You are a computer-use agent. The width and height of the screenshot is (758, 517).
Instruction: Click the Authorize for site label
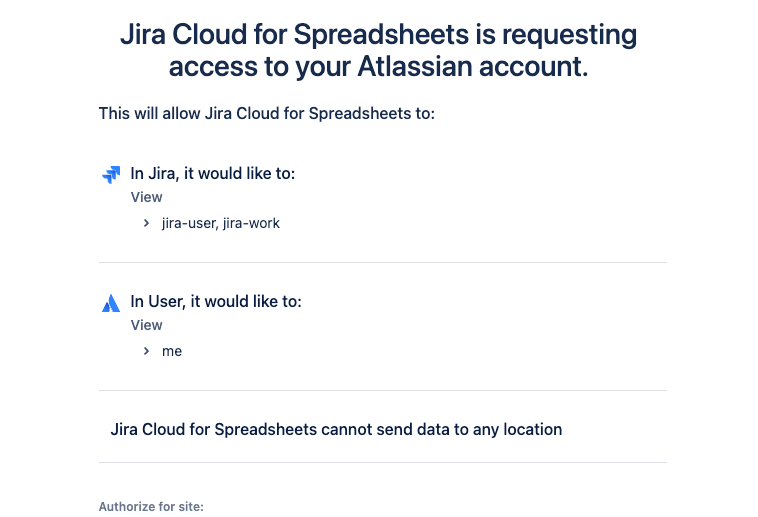click(x=151, y=506)
